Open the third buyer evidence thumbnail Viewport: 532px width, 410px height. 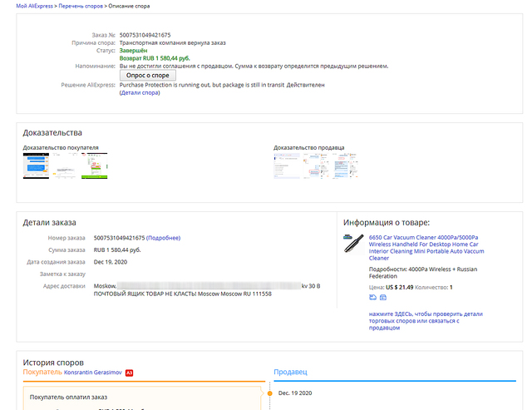click(94, 165)
